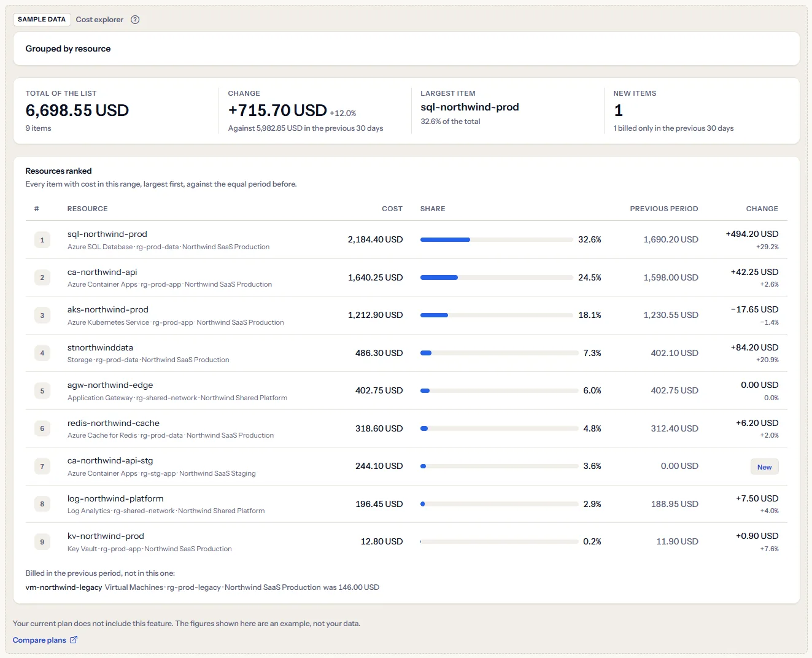Click the aks-northwind-prod share bar
The height and width of the screenshot is (658, 812).
pyautogui.click(x=497, y=315)
